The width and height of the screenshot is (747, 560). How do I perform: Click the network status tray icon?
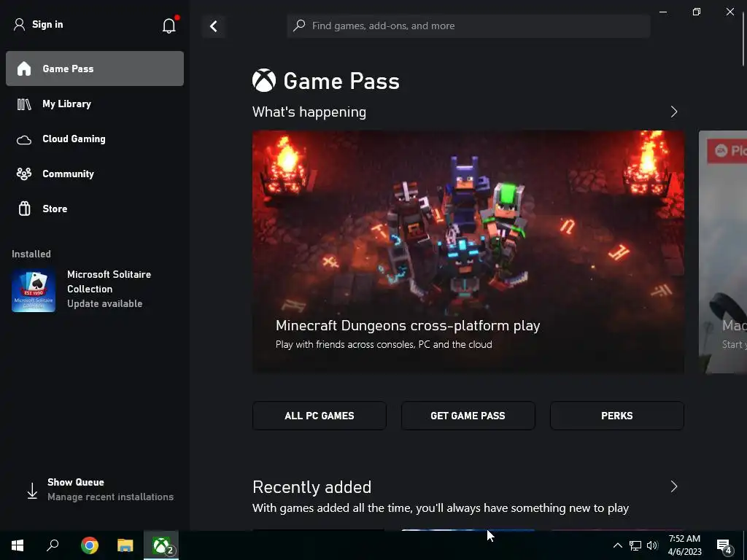tap(635, 545)
